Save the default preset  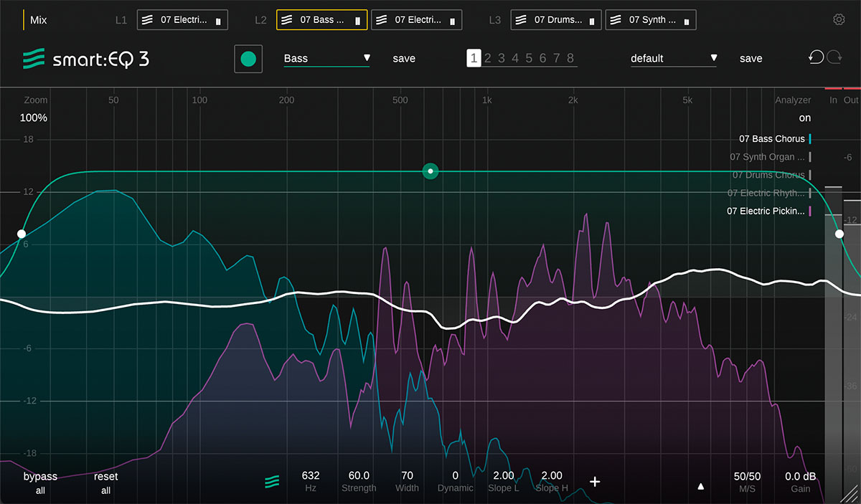(751, 59)
